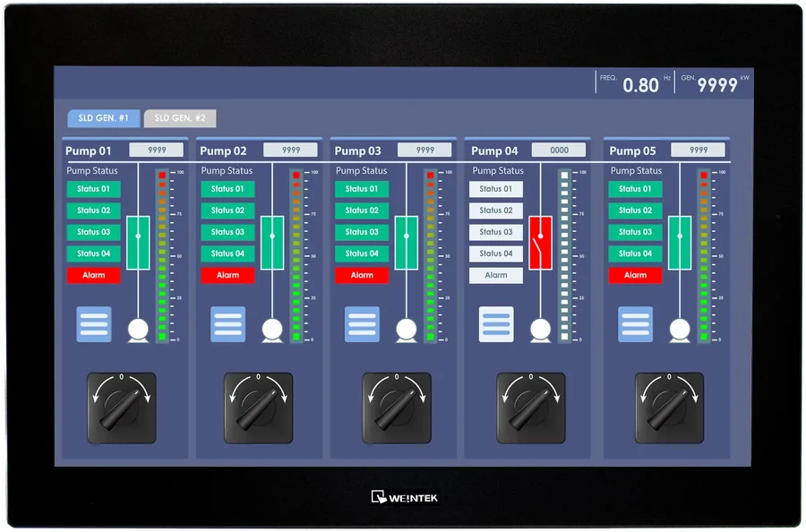Screen dimensions: 806x532
Task: Click the GEN. 9999 kW readout
Action: (715, 83)
